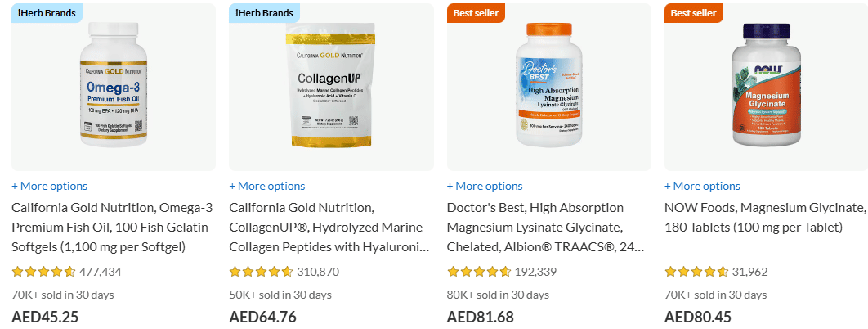Viewport: 868px width, 329px height.
Task: Click the Best seller badge on NOW Foods
Action: pos(693,12)
